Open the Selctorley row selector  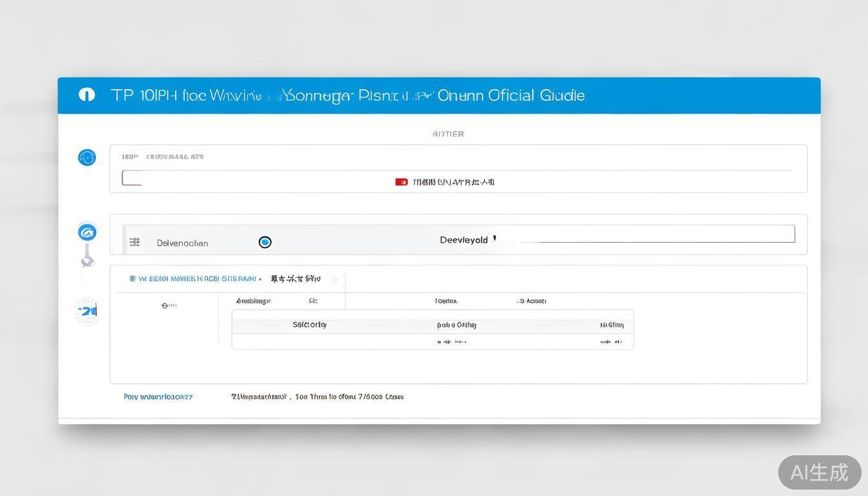coord(309,325)
